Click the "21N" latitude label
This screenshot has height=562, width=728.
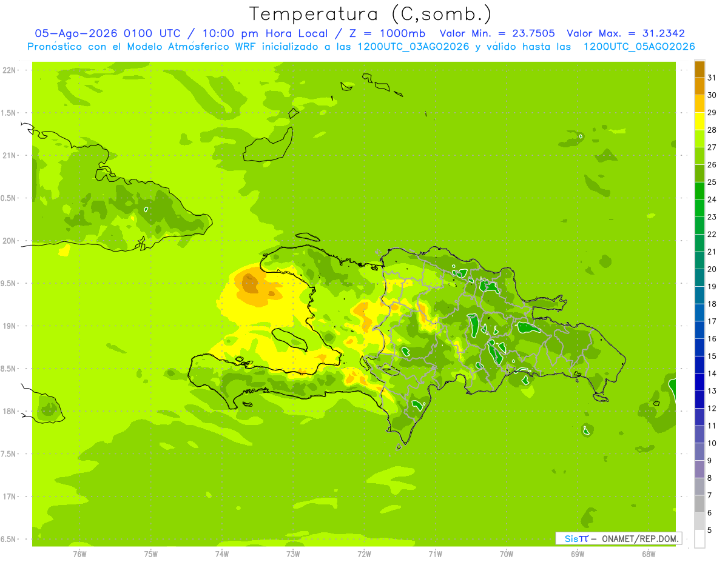click(x=10, y=155)
